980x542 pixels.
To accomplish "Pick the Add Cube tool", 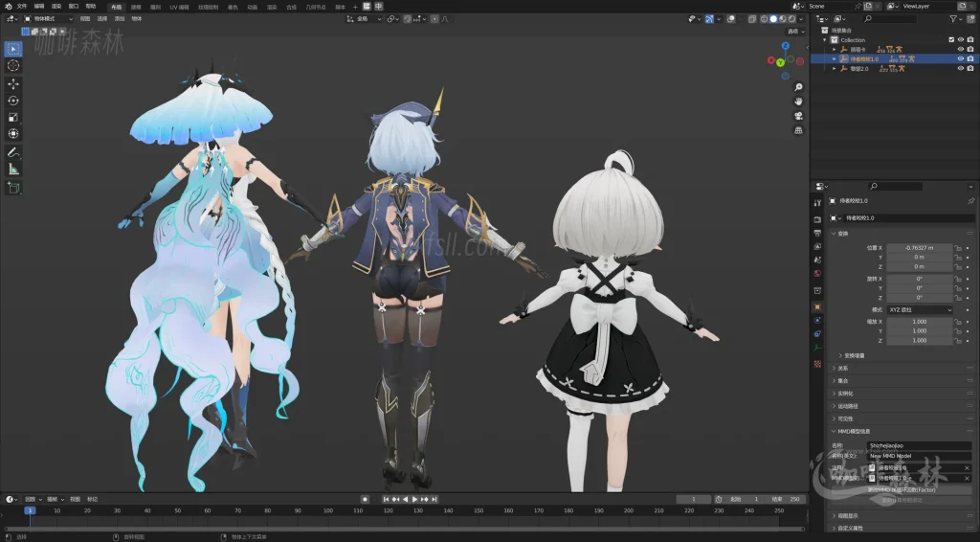I will [13, 188].
